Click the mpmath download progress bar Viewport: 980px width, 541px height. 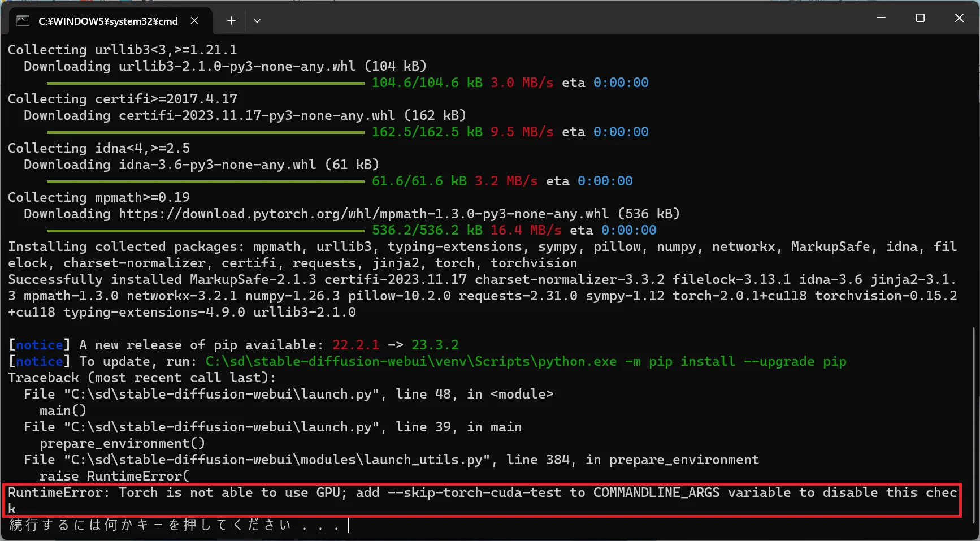[206, 231]
